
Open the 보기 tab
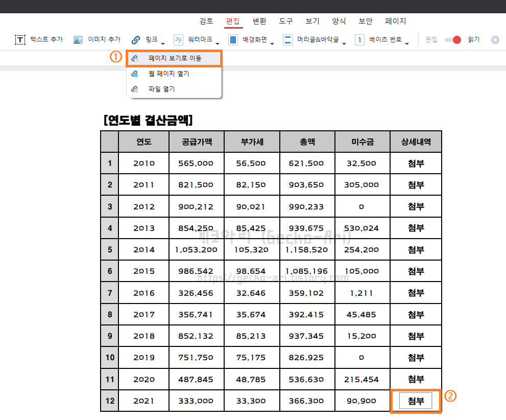(312, 21)
